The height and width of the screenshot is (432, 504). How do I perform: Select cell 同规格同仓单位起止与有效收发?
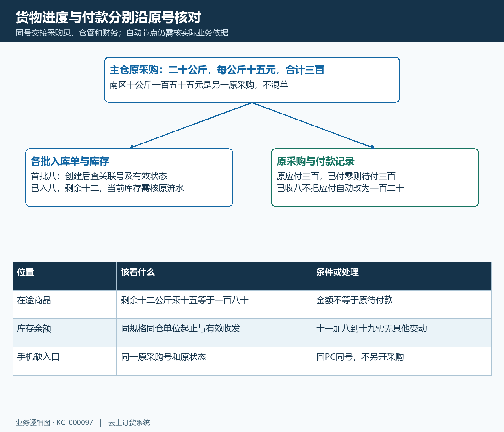click(x=214, y=333)
